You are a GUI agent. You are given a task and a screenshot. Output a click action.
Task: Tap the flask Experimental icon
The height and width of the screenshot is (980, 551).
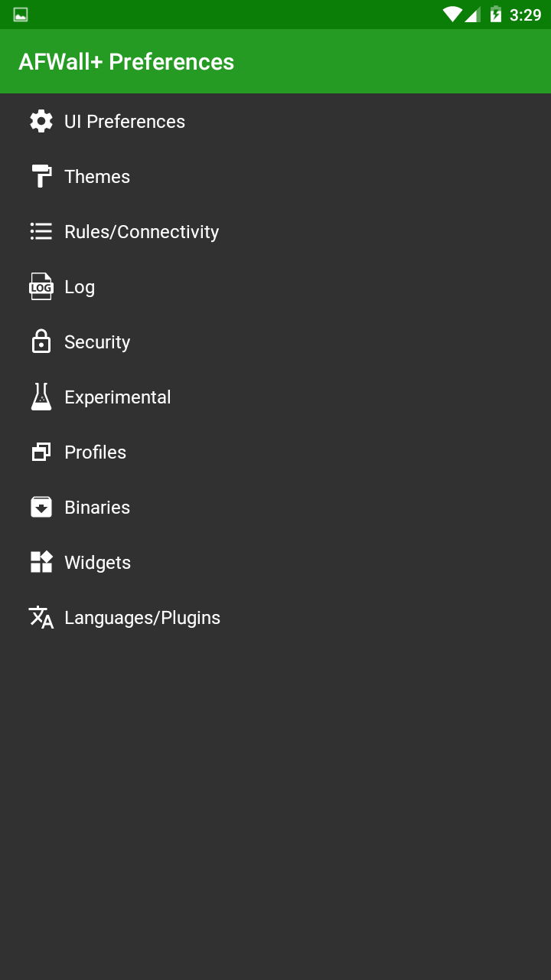click(41, 397)
